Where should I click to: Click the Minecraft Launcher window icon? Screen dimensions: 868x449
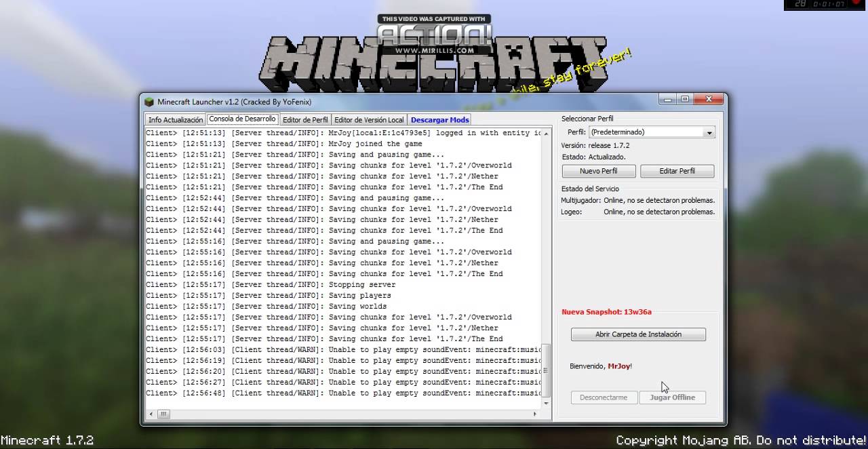coord(149,102)
